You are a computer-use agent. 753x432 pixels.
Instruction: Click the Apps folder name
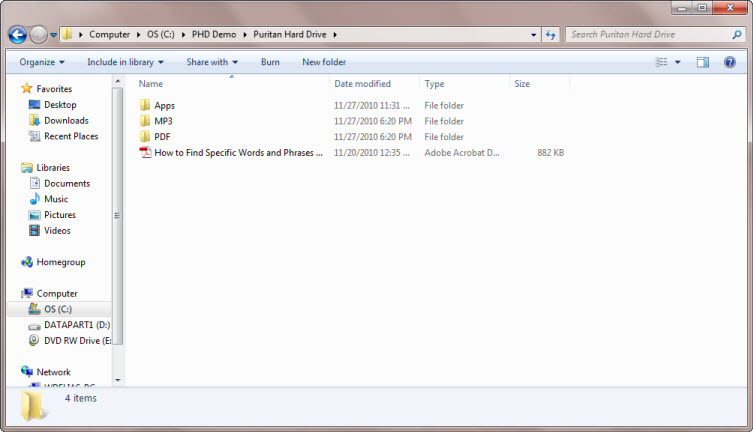click(x=164, y=106)
